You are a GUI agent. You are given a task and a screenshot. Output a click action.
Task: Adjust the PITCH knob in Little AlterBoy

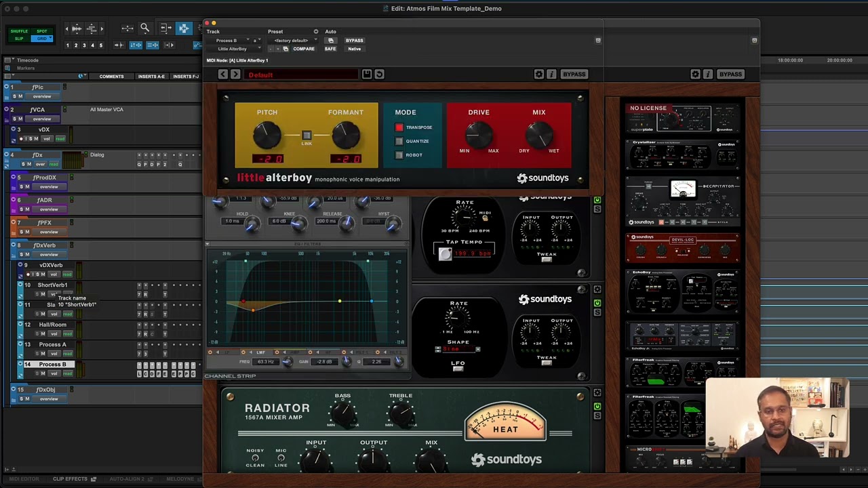pyautogui.click(x=267, y=135)
